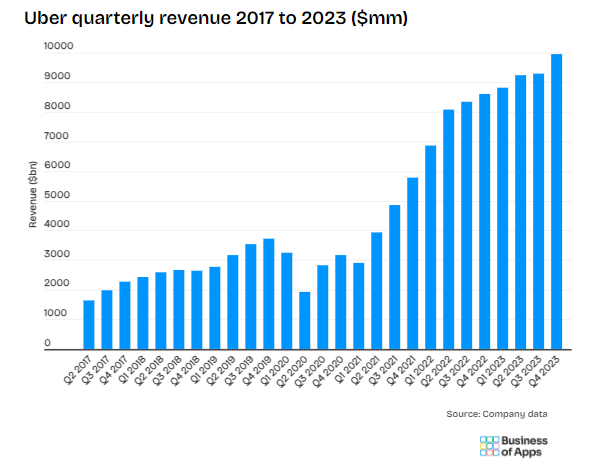Select the Q4 2018 revenue bar
597x468 pixels.
pos(197,310)
